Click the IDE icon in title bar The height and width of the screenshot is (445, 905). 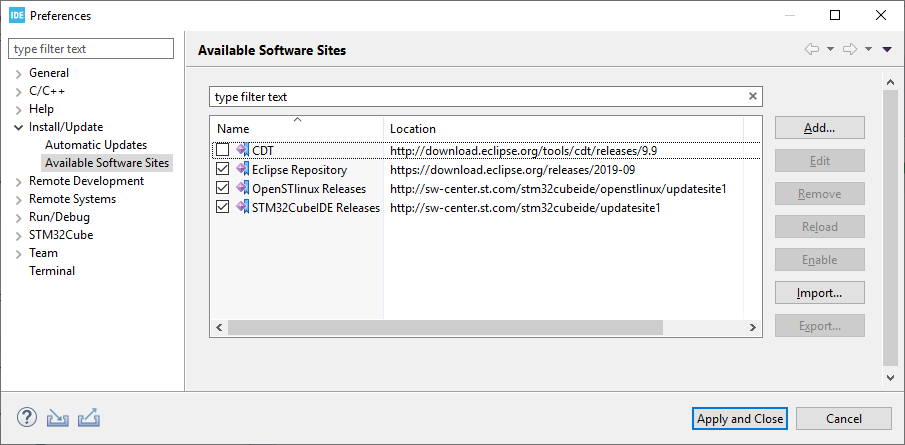17,16
